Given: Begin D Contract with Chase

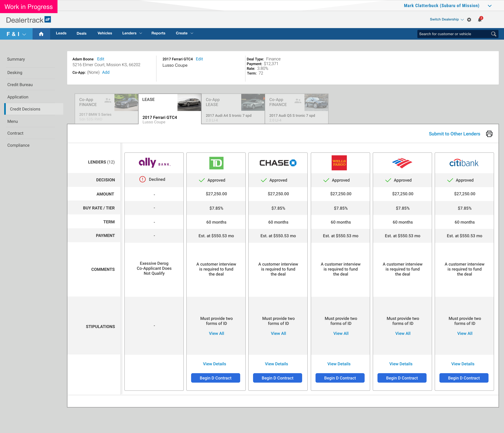Looking at the screenshot, I should pos(278,378).
